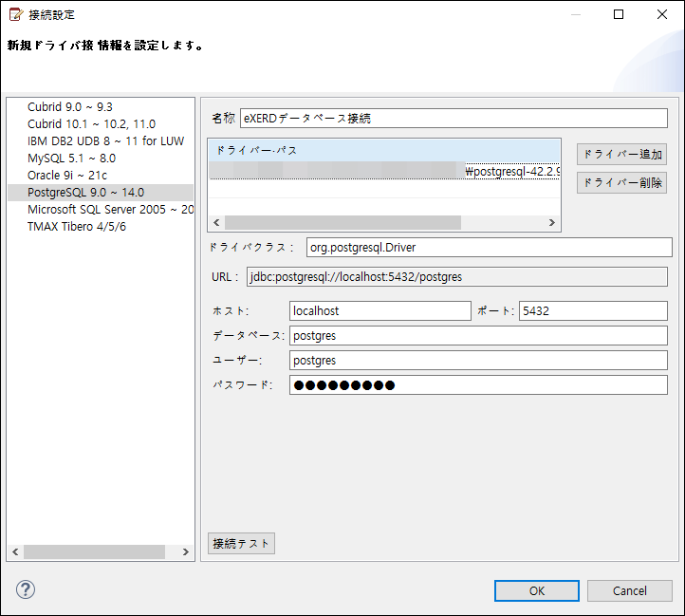The image size is (685, 616).
Task: Click the ドライバー削除 button
Action: click(x=621, y=183)
